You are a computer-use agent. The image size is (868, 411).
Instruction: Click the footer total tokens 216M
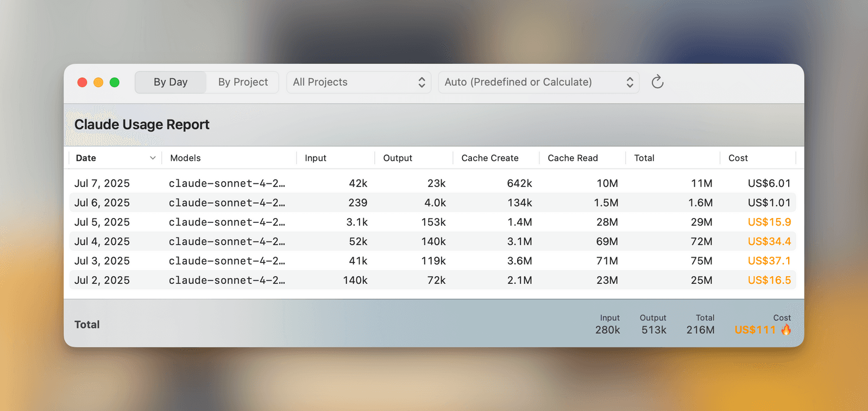point(700,330)
